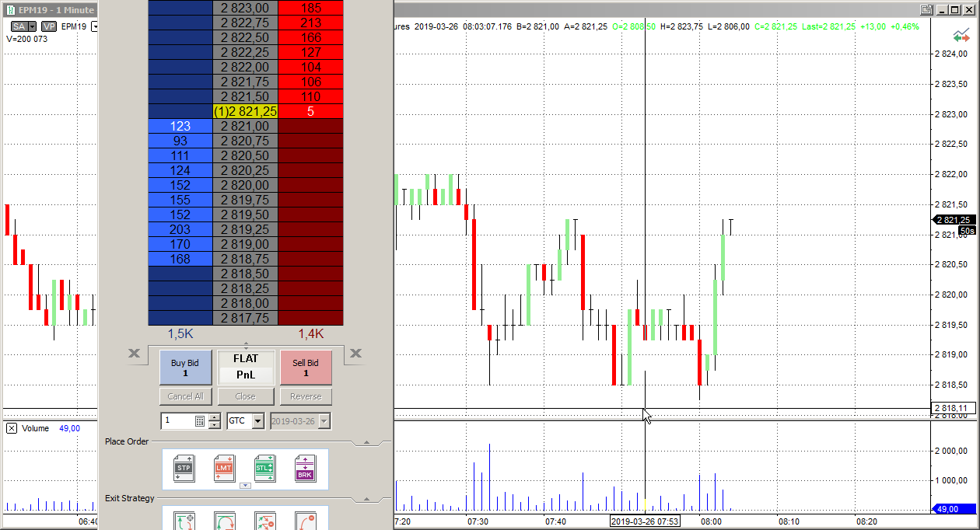This screenshot has width=980, height=530.
Task: Toggle the Volume indicator close box
Action: pos(12,428)
